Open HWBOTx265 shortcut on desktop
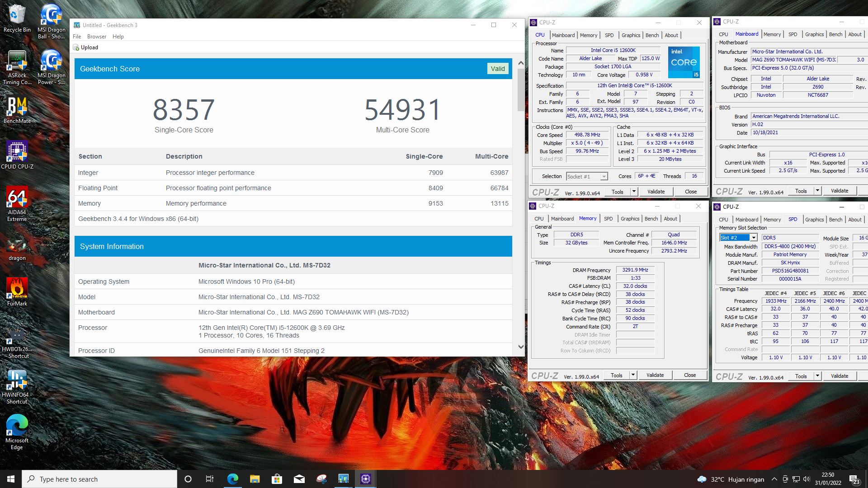The height and width of the screenshot is (488, 868). (17, 343)
